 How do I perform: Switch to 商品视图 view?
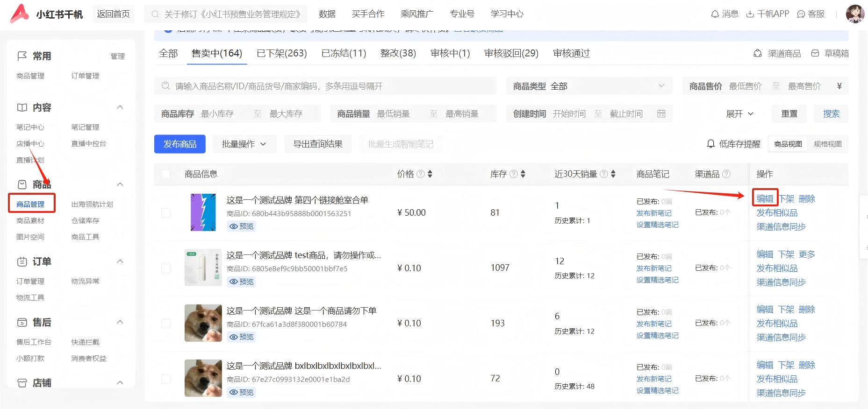click(788, 144)
